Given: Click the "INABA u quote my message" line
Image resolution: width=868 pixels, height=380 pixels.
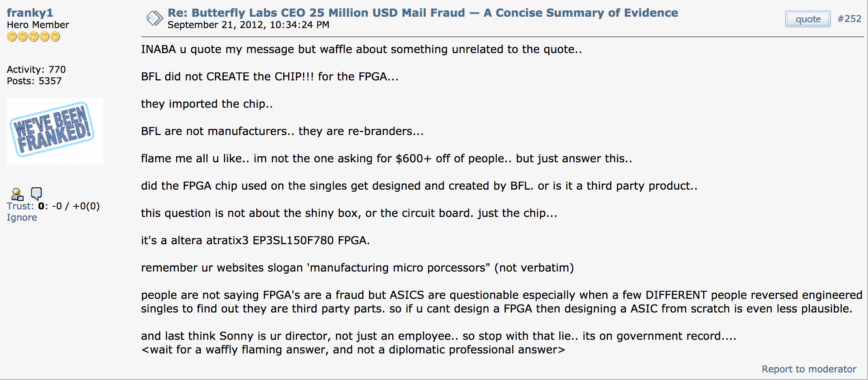Looking at the screenshot, I should [361, 49].
